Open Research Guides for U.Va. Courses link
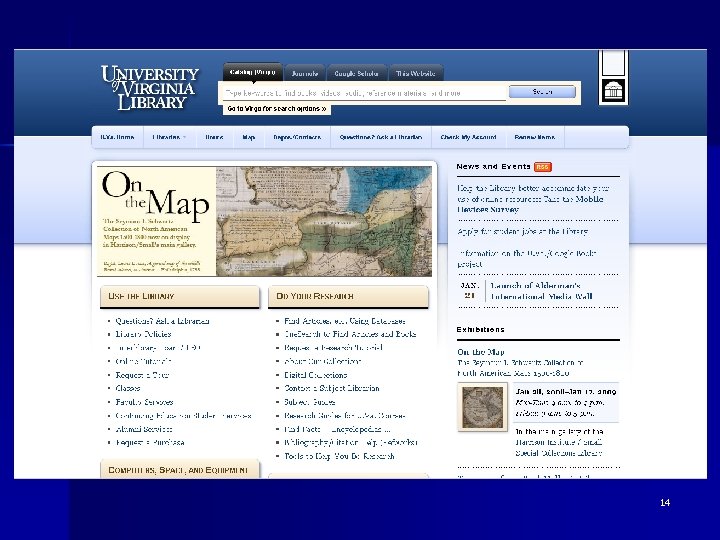 pos(344,416)
